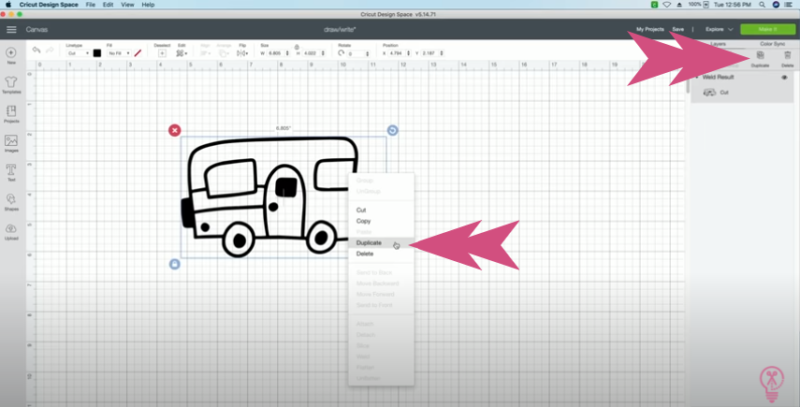
Task: Click the New project icon in sidebar
Action: (x=11, y=52)
